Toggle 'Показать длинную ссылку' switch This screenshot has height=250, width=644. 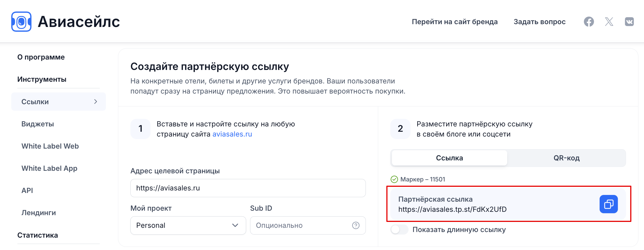(x=399, y=229)
